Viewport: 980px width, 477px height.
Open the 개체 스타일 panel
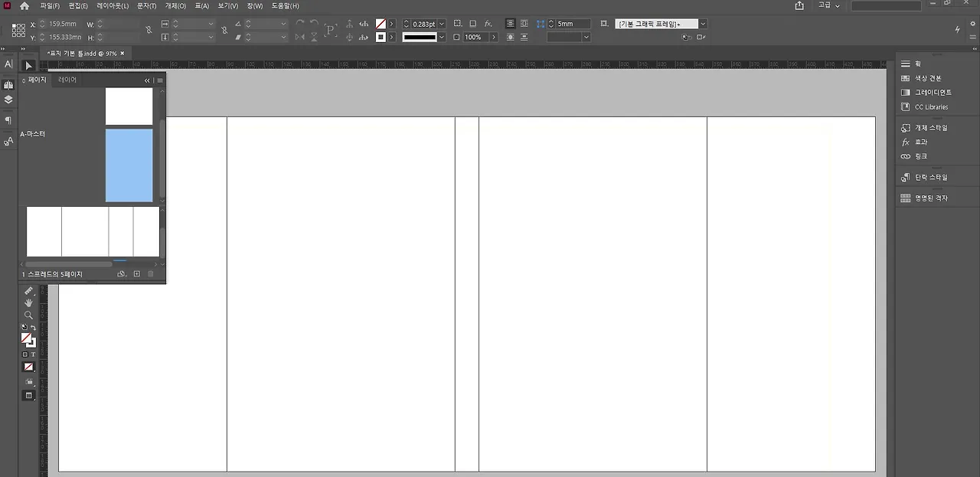[924, 128]
